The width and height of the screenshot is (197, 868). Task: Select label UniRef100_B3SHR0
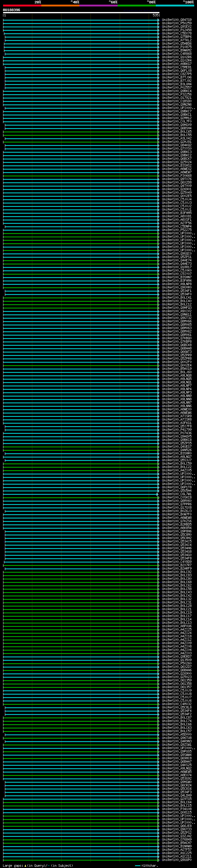pos(176,454)
